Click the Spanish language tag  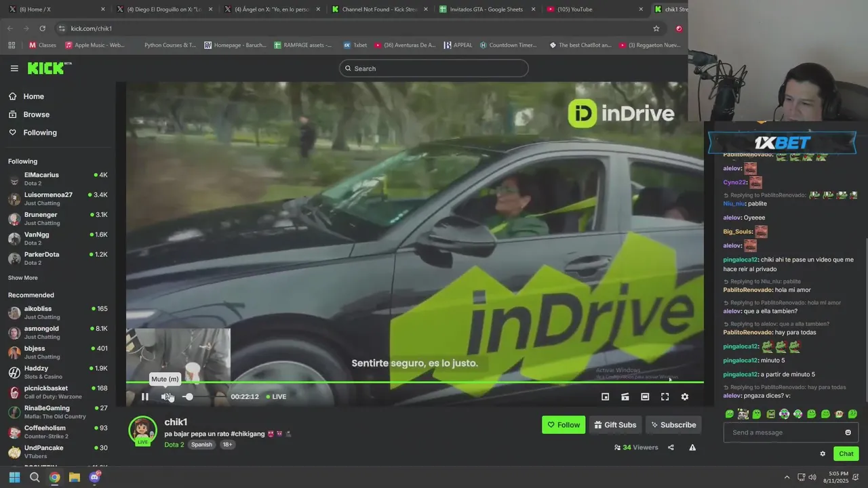pos(201,445)
